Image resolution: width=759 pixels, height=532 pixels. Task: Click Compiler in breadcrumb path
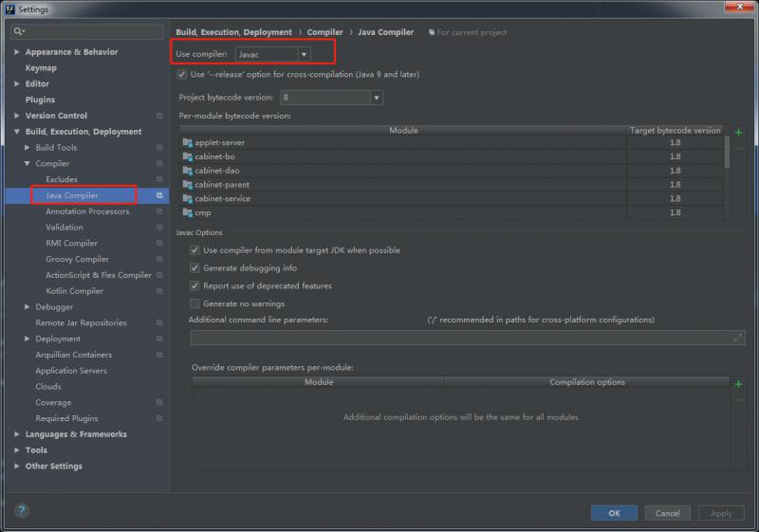[x=324, y=32]
